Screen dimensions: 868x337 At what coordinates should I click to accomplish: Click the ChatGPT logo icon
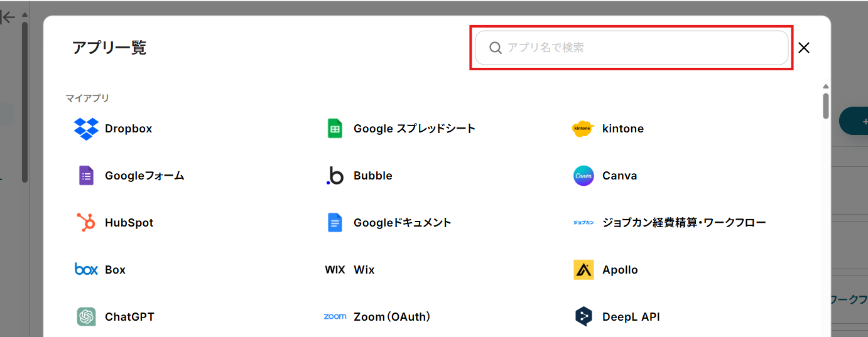click(x=86, y=317)
